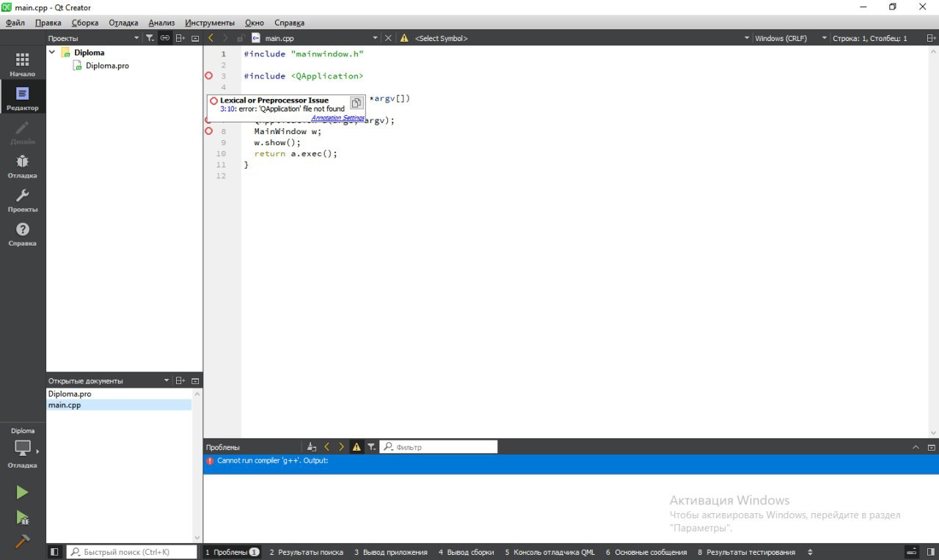This screenshot has width=939, height=560.
Task: Open Консоль отладчика QML pane
Action: point(549,552)
